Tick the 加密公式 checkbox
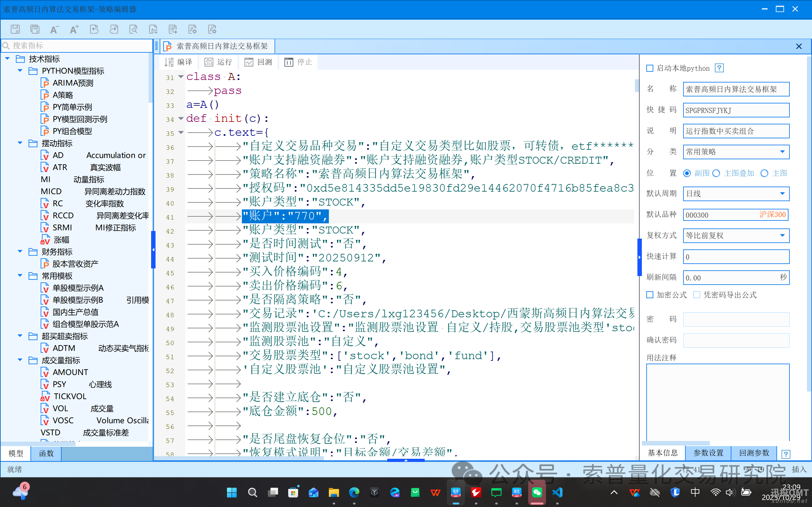 click(650, 295)
